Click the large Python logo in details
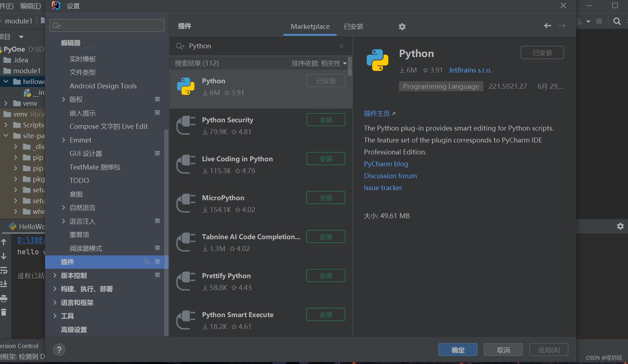 377,60
